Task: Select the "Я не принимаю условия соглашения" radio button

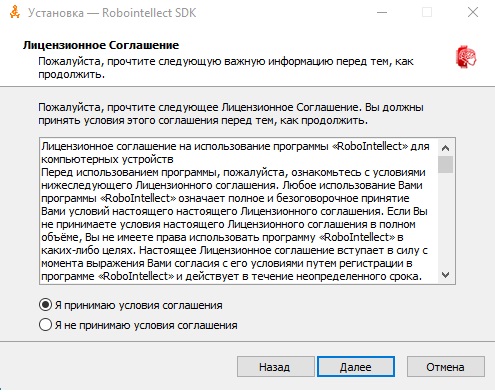Action: point(45,325)
